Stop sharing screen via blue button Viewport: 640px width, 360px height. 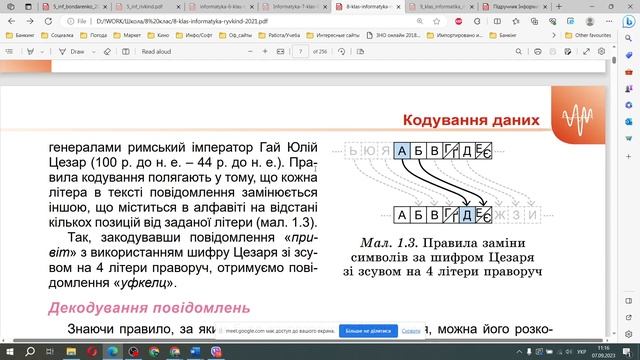point(368,331)
